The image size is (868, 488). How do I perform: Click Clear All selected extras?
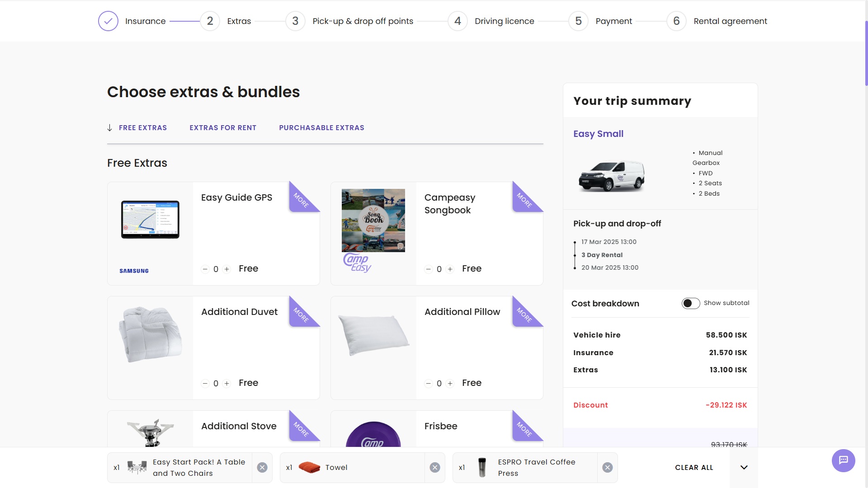(x=694, y=468)
